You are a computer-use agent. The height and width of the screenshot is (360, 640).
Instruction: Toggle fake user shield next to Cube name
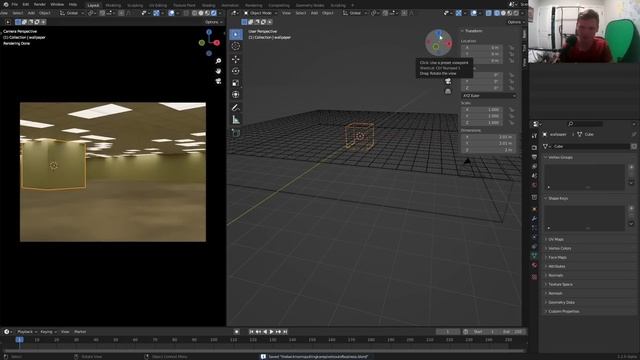point(633,146)
